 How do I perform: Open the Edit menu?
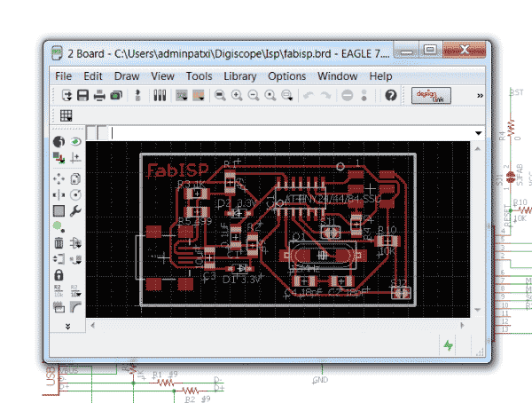[x=93, y=76]
